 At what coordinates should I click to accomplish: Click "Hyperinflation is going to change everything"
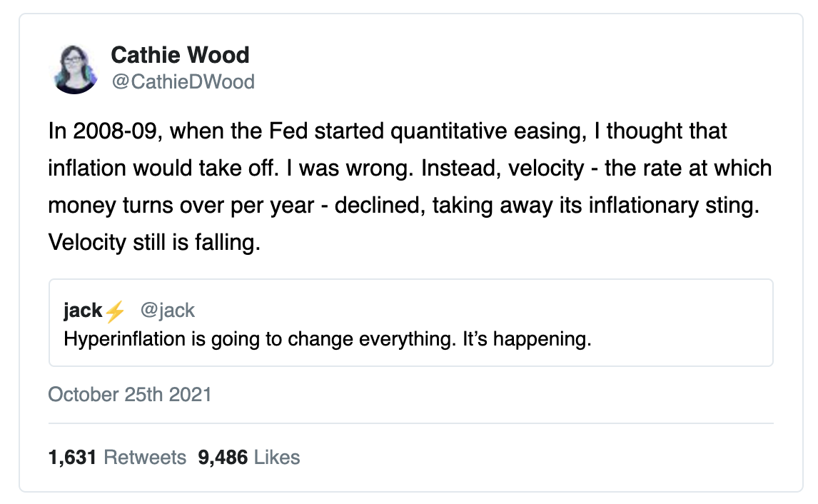click(x=260, y=340)
